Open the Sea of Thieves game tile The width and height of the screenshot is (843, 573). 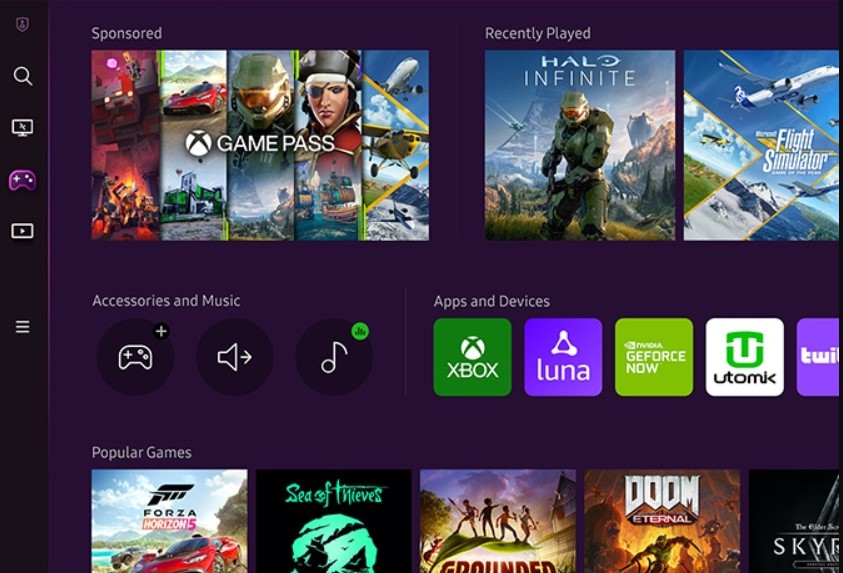pyautogui.click(x=333, y=521)
